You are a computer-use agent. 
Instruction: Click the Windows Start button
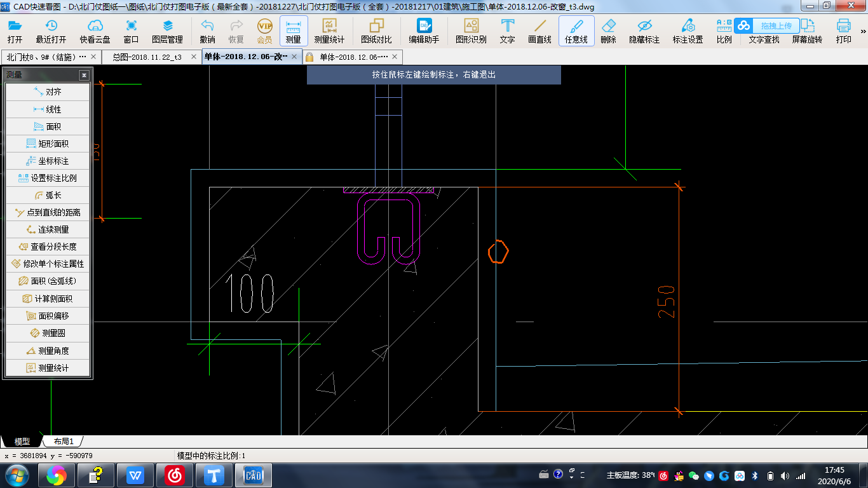point(16,475)
